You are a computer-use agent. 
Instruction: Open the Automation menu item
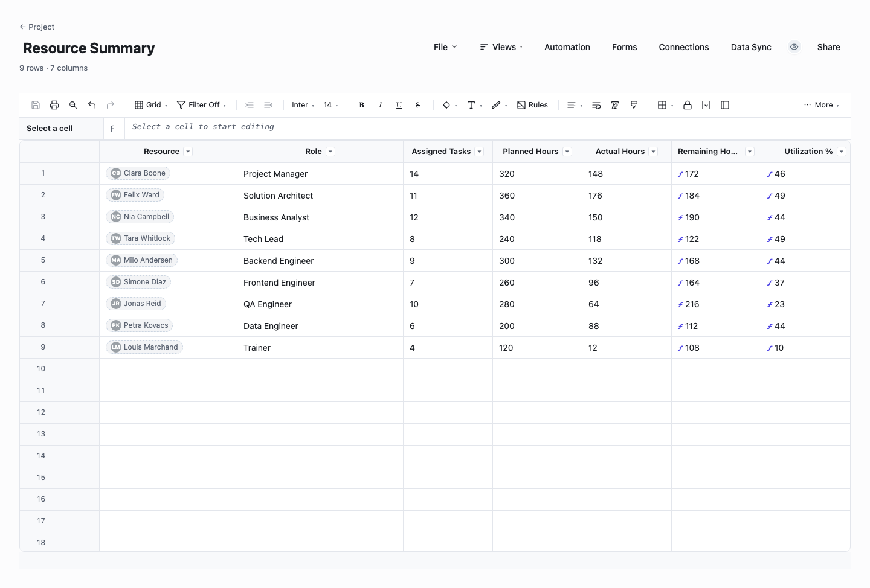pos(567,47)
